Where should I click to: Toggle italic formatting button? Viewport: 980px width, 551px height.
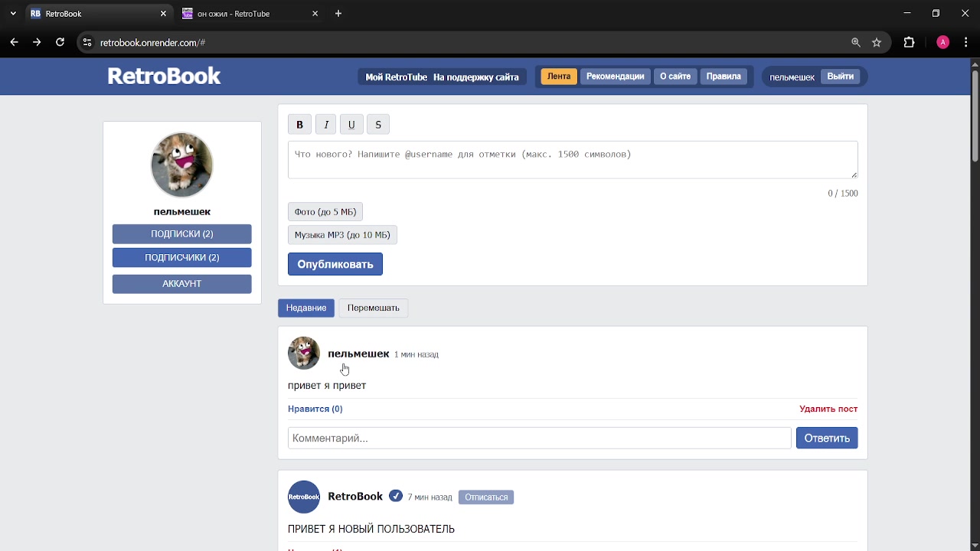point(326,125)
